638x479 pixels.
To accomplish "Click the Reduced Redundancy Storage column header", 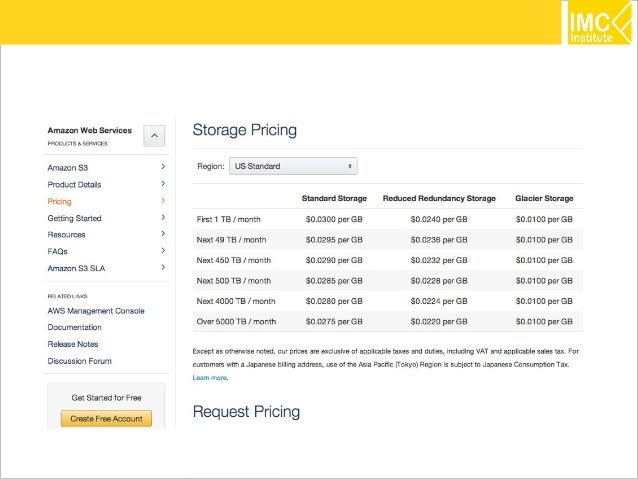I will click(439, 198).
